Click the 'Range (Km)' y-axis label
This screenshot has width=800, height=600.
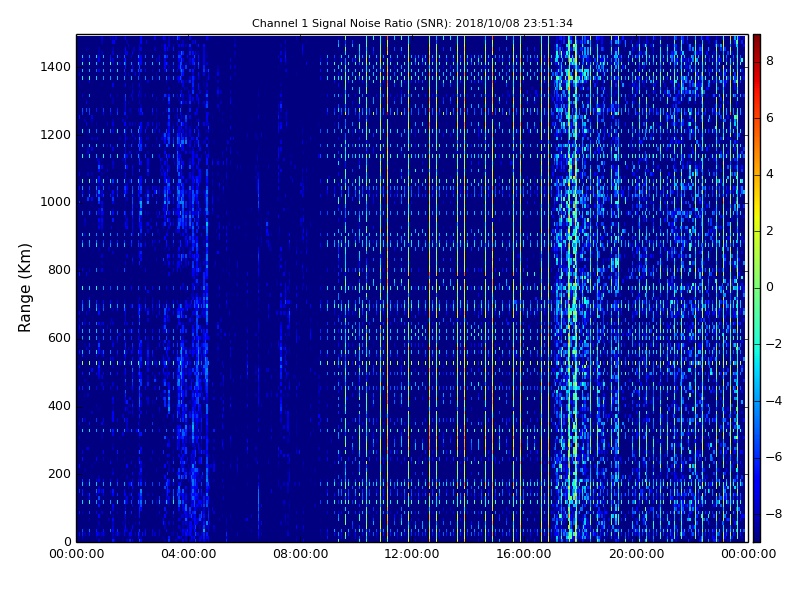[x=24, y=288]
